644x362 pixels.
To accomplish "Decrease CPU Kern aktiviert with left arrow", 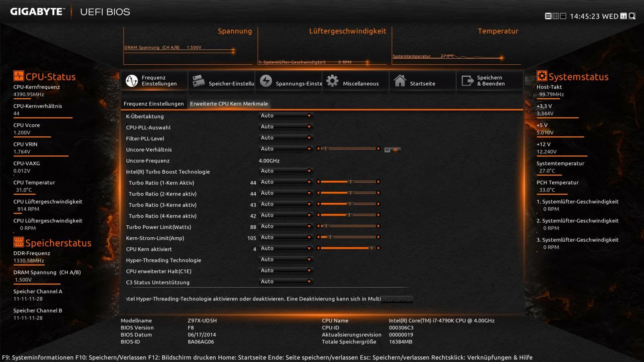I will [x=318, y=248].
